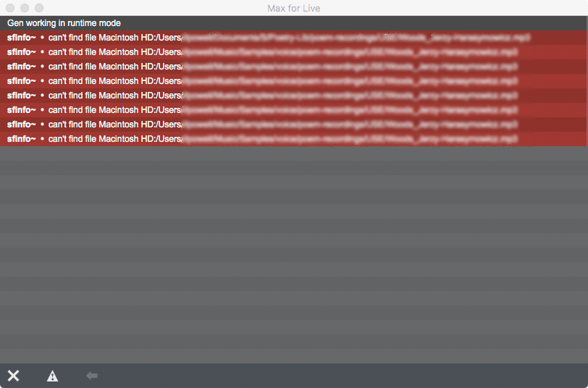The image size is (588, 388).
Task: Select the sixth sfinfo~ error row
Action: point(294,110)
